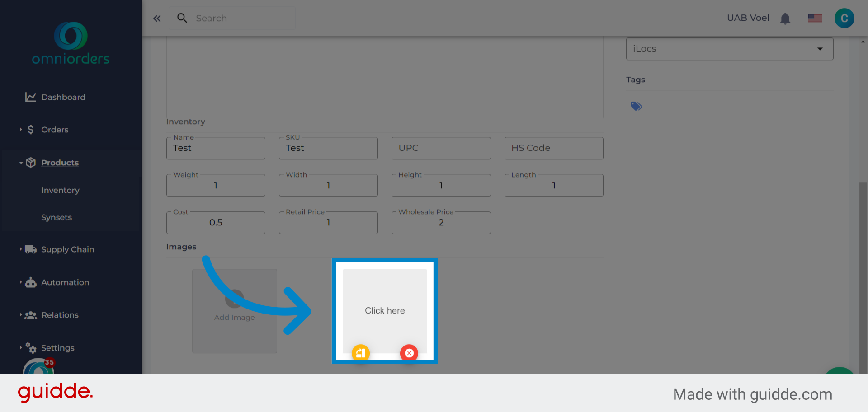Click the Relations people icon
868x412 pixels.
click(30, 315)
